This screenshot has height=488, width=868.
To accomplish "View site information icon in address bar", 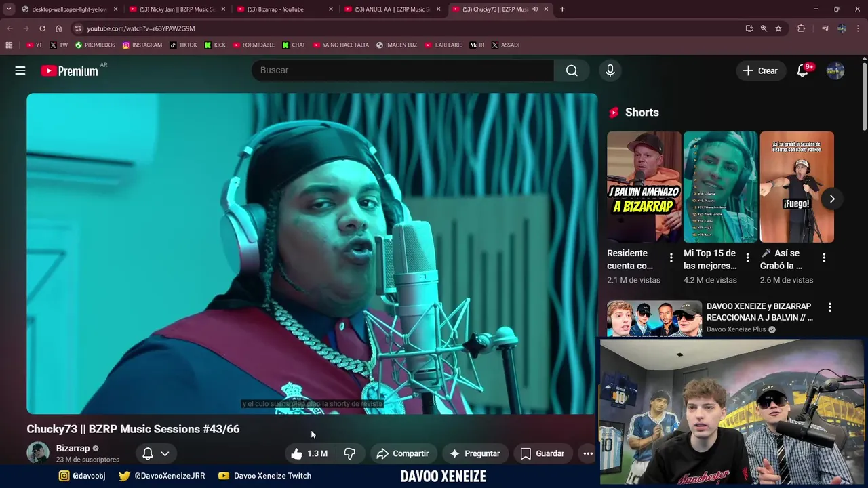I will pos(78,28).
